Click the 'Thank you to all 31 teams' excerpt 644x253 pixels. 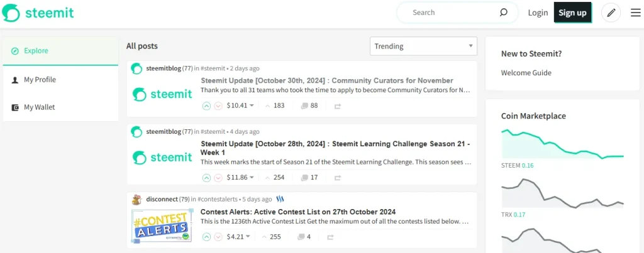[x=335, y=90]
